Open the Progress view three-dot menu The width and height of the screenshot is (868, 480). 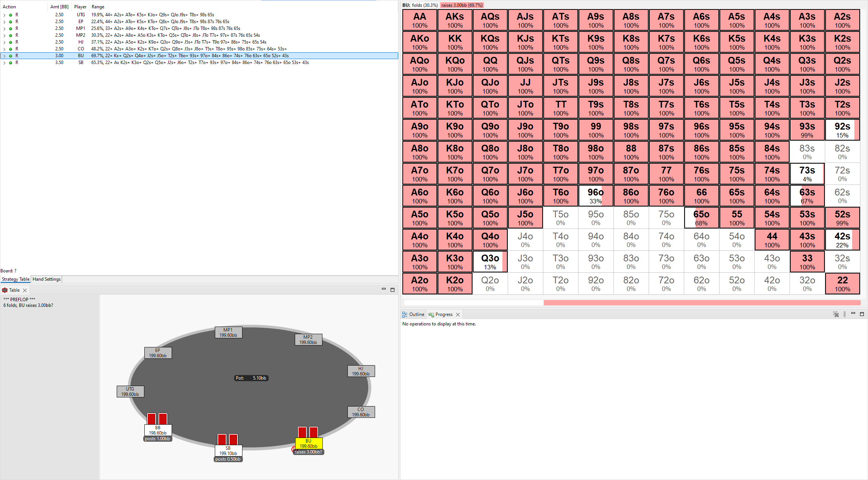tap(845, 314)
